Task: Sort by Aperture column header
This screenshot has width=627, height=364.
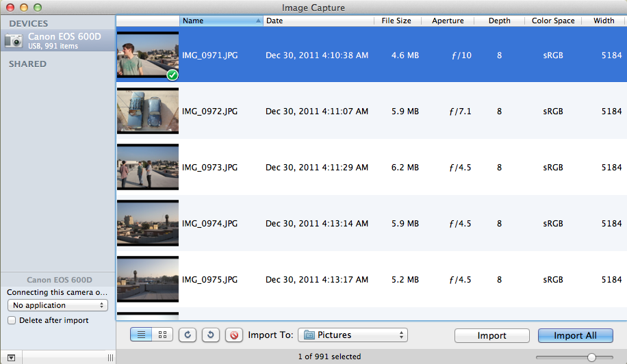Action: pos(448,21)
